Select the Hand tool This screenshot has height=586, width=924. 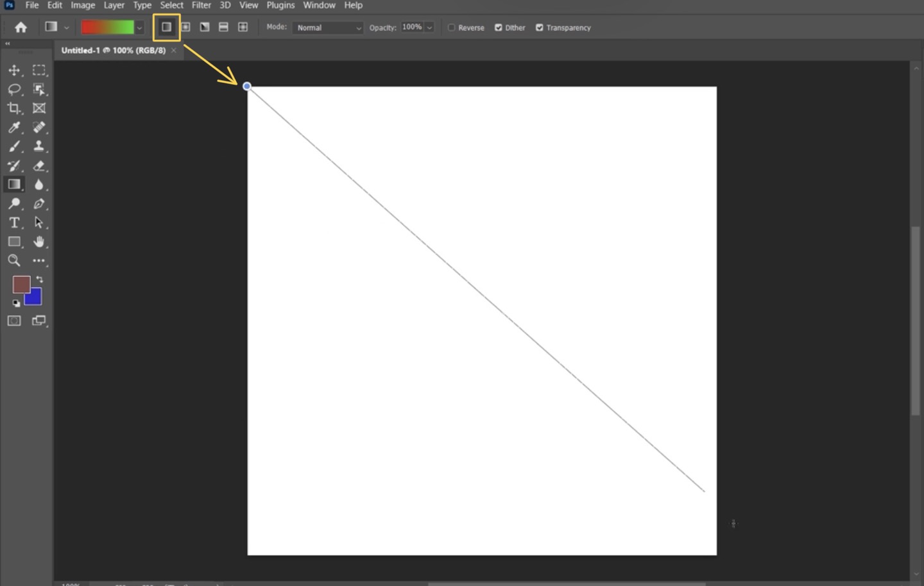pyautogui.click(x=39, y=242)
